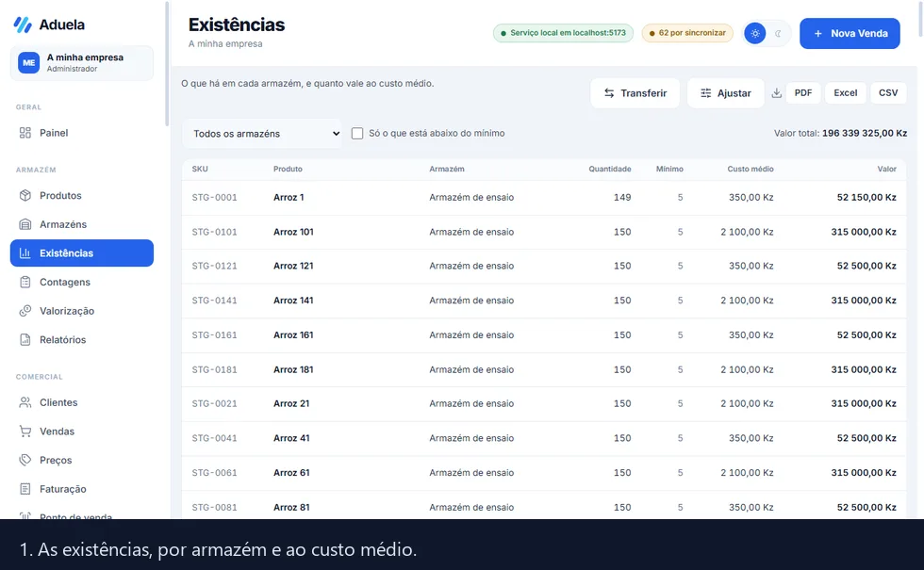Tick Só o que está abaixo do mínimo
Viewport: 924px width, 570px height.
click(x=357, y=133)
